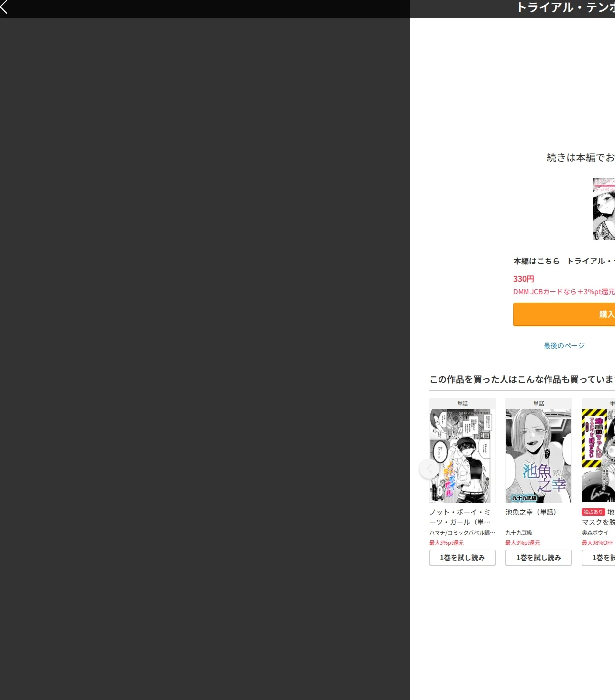615x700 pixels.
Task: Open author 奥森ボウイ link
Action: (595, 533)
